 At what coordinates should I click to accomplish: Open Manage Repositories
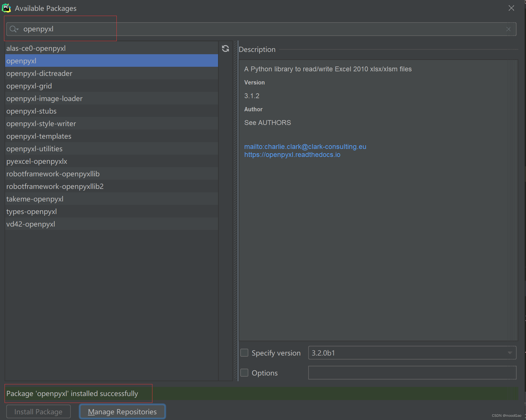(122, 411)
